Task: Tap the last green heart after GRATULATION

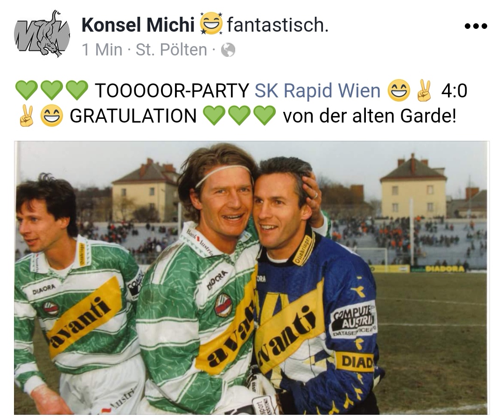Action: 265,116
